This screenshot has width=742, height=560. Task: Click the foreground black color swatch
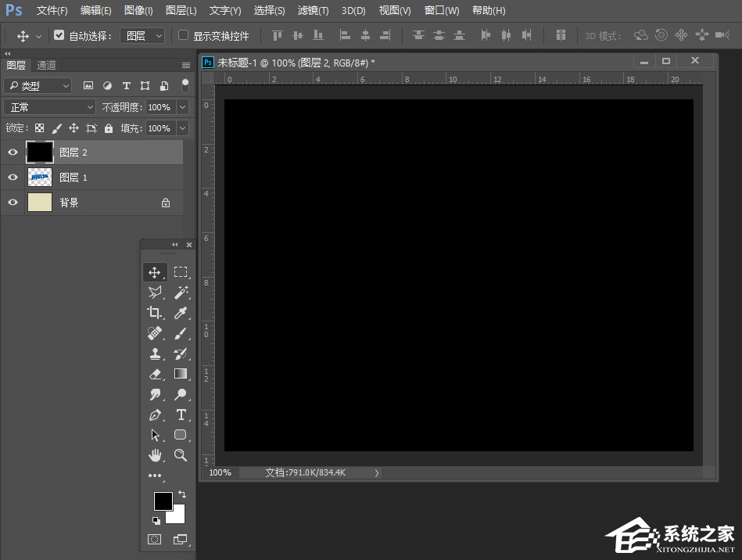coord(163,501)
